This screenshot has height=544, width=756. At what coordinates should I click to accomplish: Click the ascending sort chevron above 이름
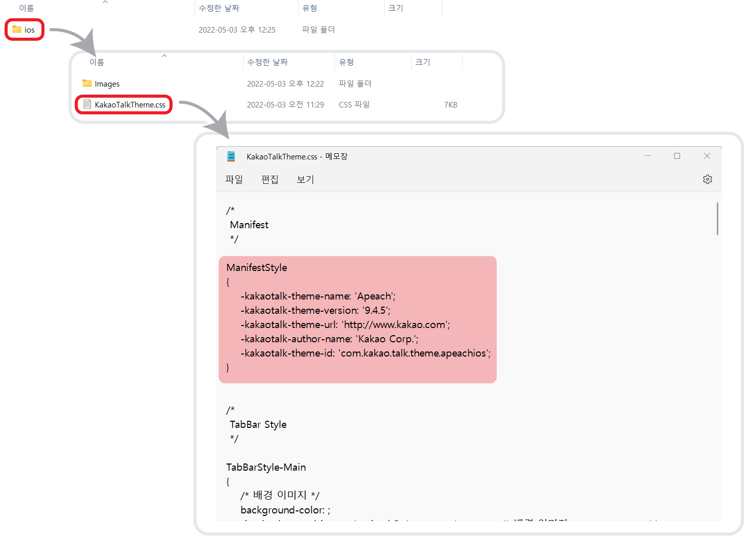point(105,3)
